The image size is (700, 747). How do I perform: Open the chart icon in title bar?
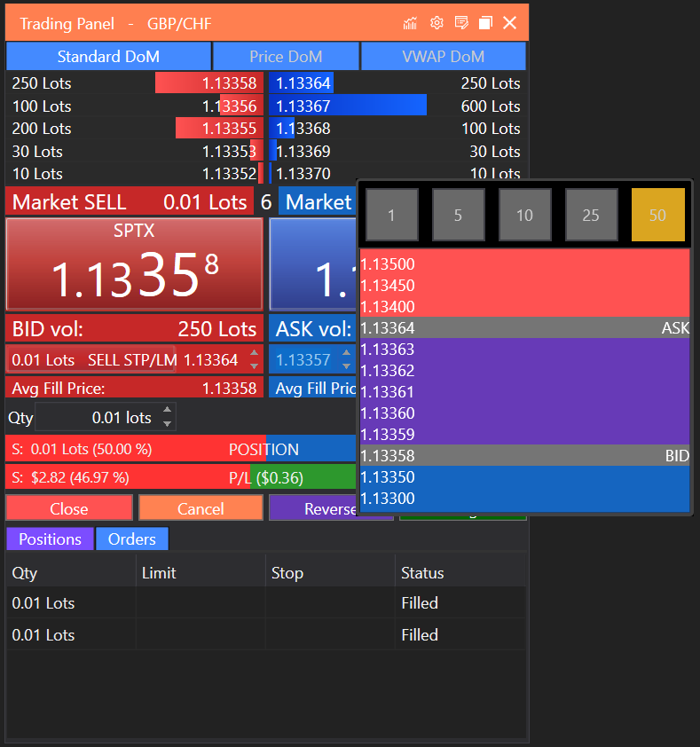[410, 23]
